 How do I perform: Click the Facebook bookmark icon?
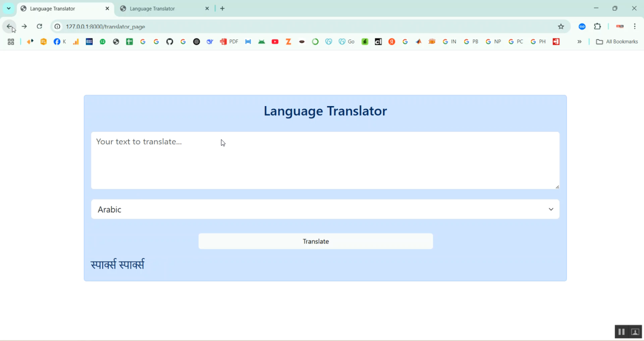[57, 42]
